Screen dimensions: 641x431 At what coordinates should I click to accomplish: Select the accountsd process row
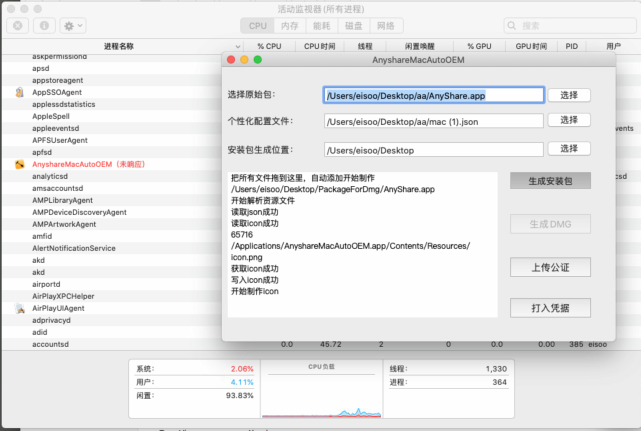tap(320, 344)
